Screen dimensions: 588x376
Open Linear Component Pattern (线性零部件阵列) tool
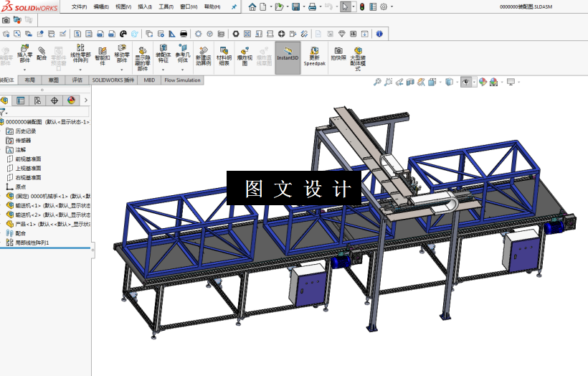tap(80, 54)
